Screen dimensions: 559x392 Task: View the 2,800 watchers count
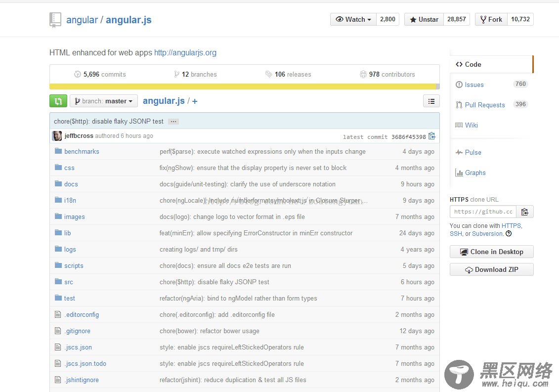387,19
